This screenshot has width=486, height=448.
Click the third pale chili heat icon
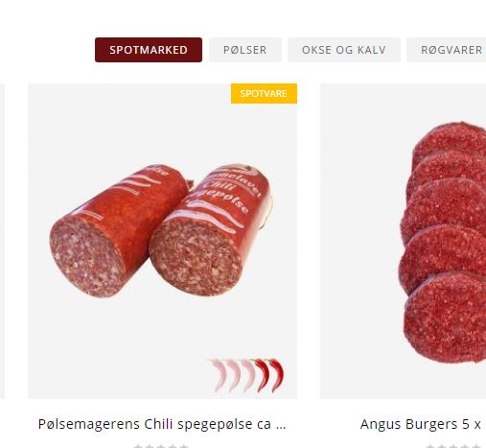coord(247,375)
